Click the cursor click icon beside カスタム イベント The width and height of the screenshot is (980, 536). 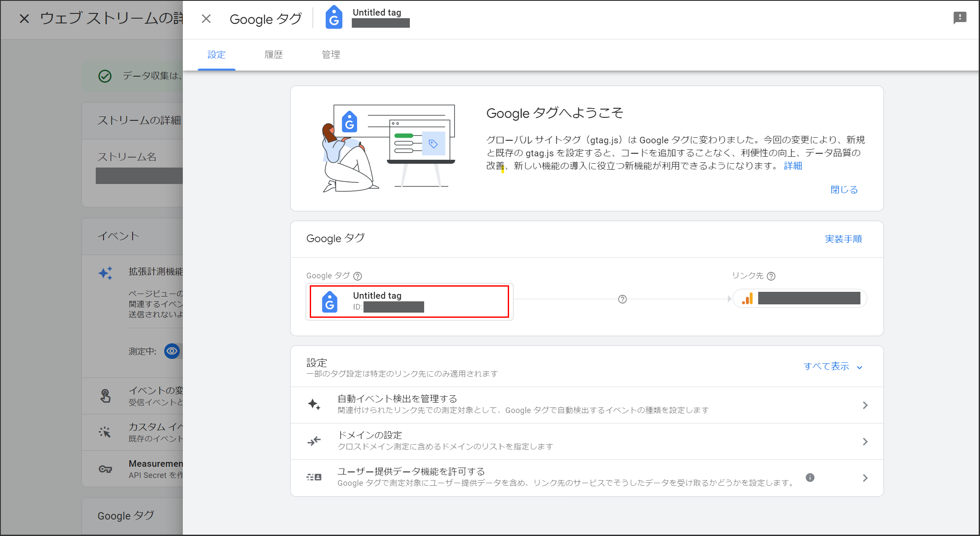click(105, 432)
